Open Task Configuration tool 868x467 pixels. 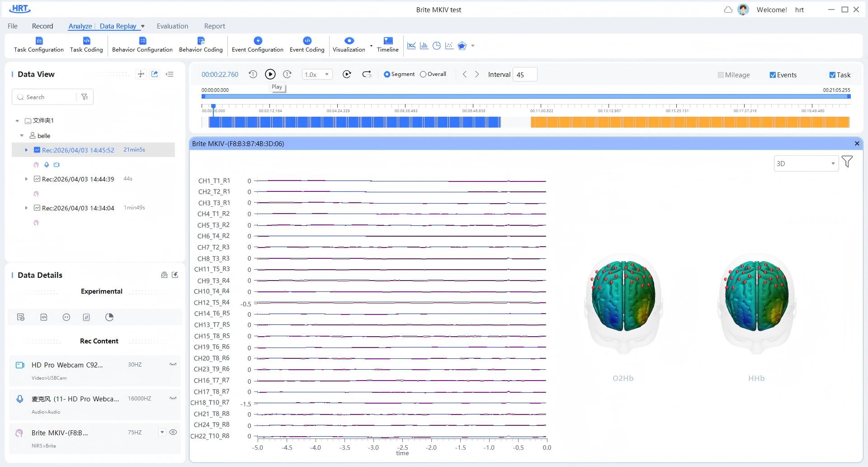coord(38,45)
